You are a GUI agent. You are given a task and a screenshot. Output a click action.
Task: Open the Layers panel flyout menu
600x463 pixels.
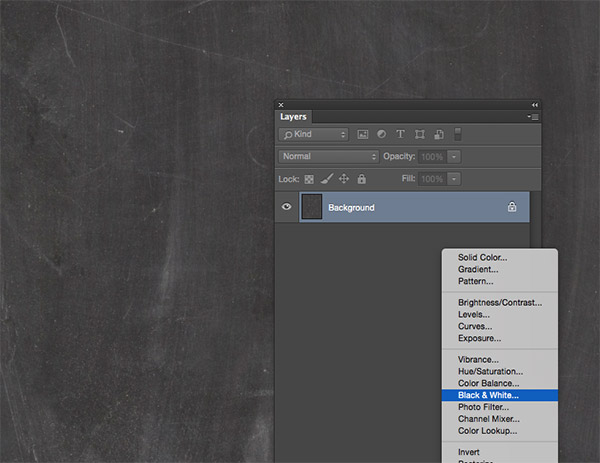[x=534, y=117]
